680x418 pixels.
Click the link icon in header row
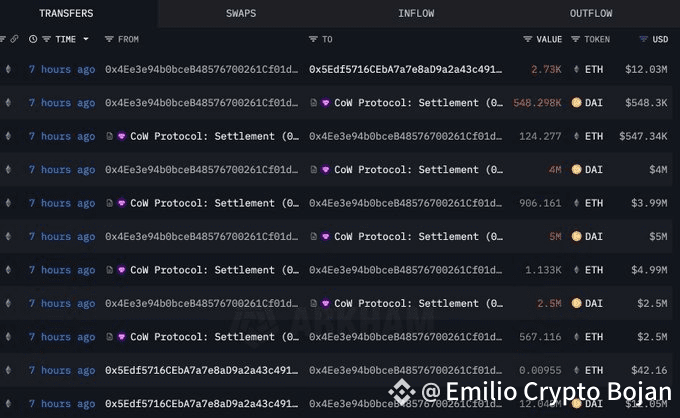(x=13, y=39)
